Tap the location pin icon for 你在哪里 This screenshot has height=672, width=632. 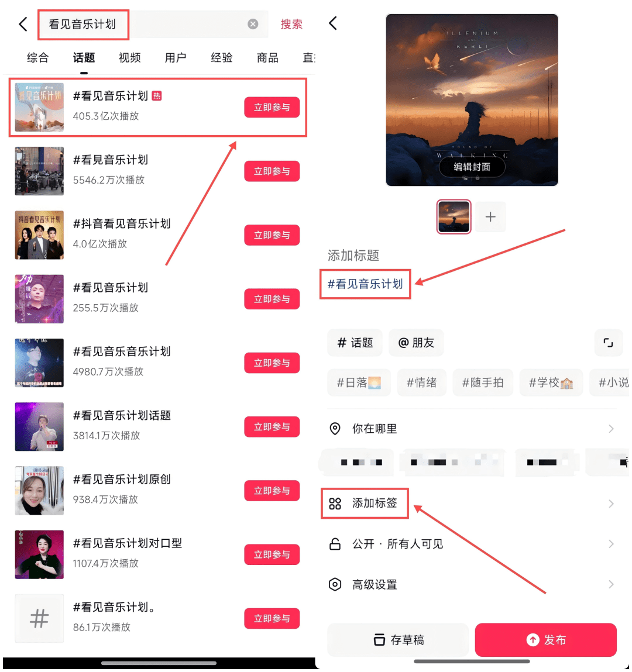(x=335, y=429)
